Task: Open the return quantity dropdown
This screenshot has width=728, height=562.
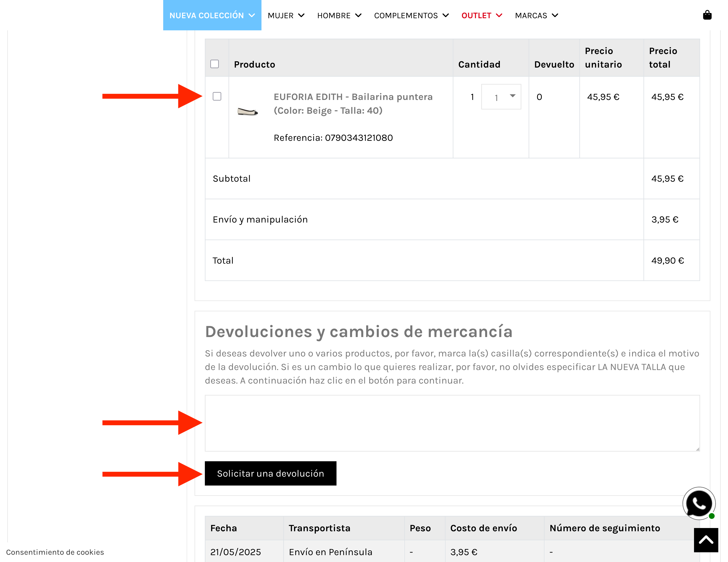Action: point(501,97)
